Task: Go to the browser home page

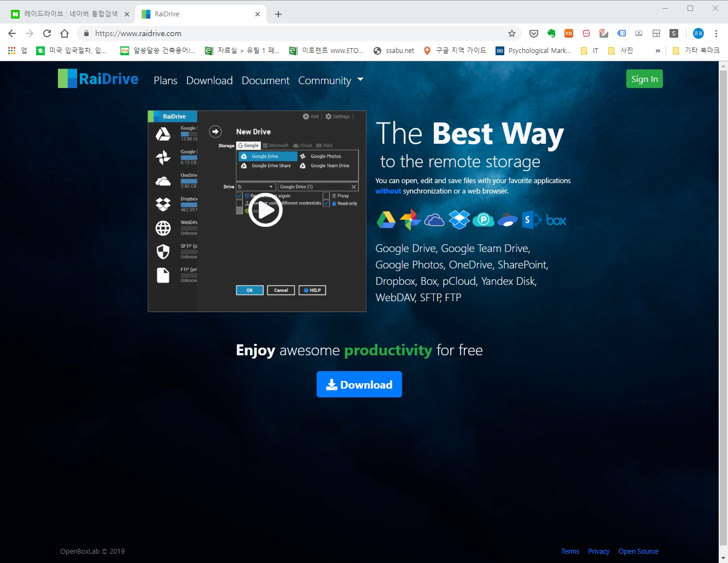Action: pos(65,33)
